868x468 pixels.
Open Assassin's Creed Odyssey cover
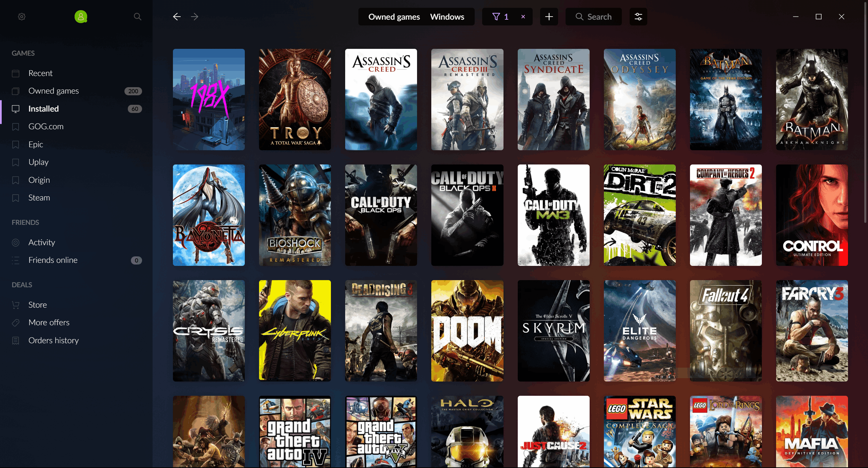[x=640, y=99]
